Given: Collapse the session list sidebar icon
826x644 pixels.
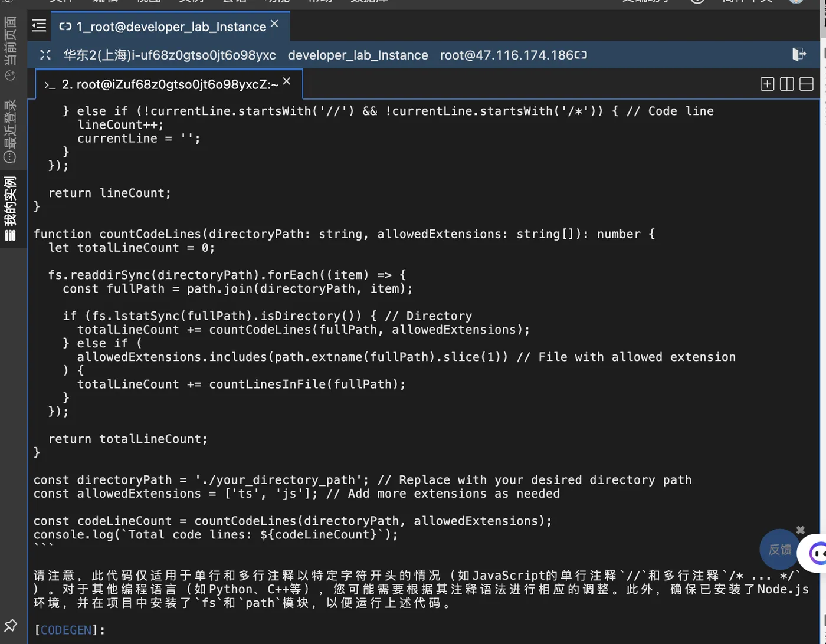Looking at the screenshot, I should (x=39, y=25).
